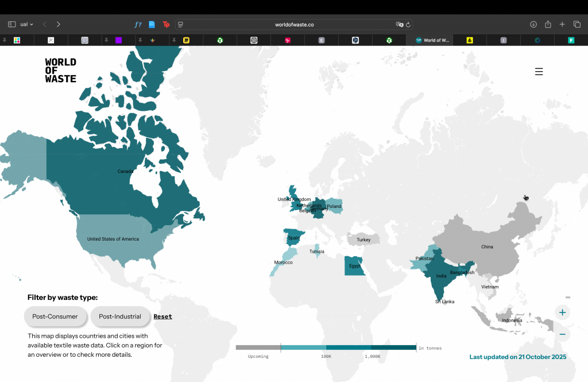Viewport: 588px width, 382px height.
Task: Click the World of Waste logo
Action: point(61,71)
